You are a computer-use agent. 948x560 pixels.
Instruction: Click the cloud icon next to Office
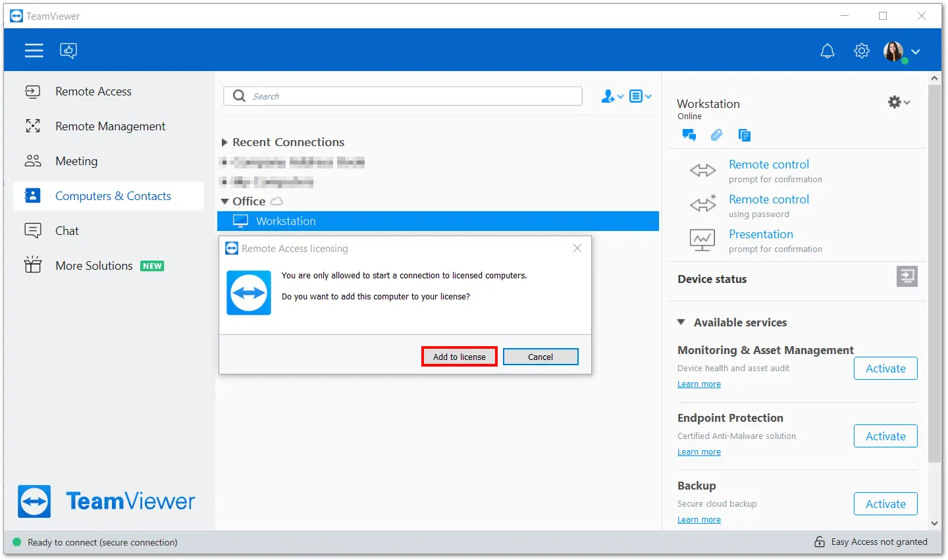pyautogui.click(x=277, y=201)
